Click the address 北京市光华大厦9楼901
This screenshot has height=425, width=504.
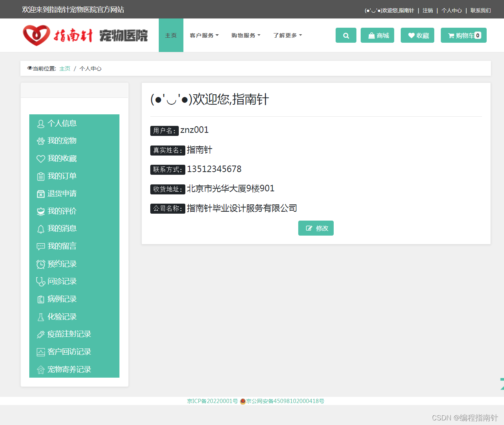[231, 189]
